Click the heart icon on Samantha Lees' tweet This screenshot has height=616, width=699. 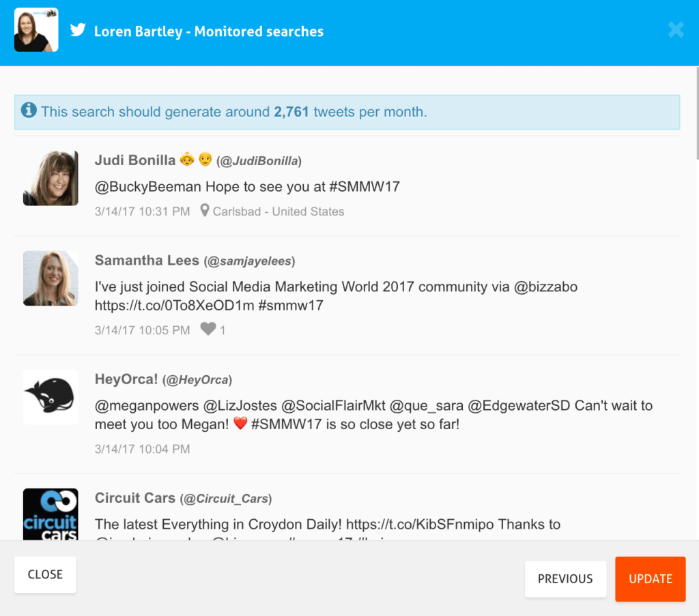tap(208, 329)
